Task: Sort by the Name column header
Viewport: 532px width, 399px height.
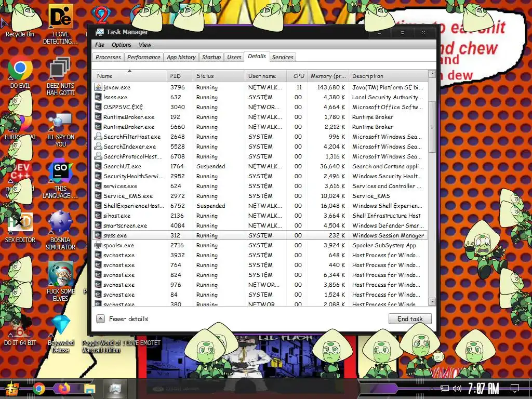Action: (x=129, y=76)
